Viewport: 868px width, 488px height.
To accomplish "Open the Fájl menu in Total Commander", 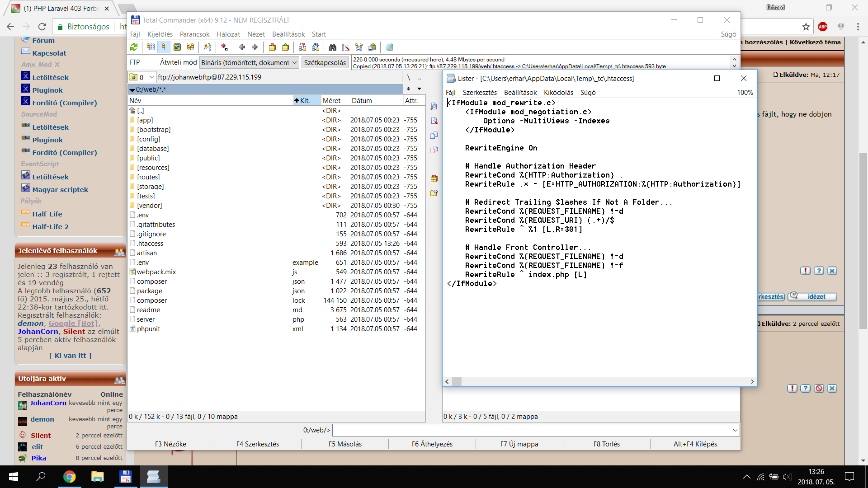I will [x=135, y=34].
